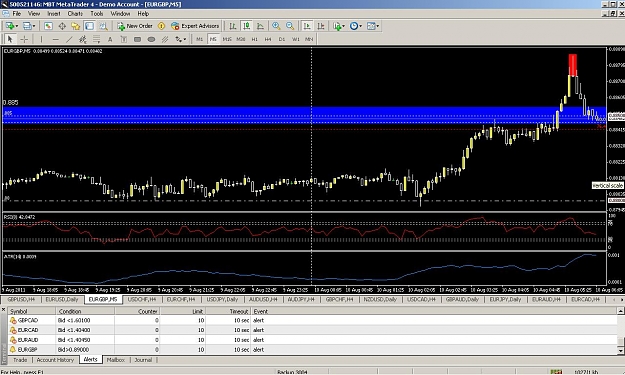The image size is (625, 375).
Task: Select the text label tool
Action: pos(124,39)
